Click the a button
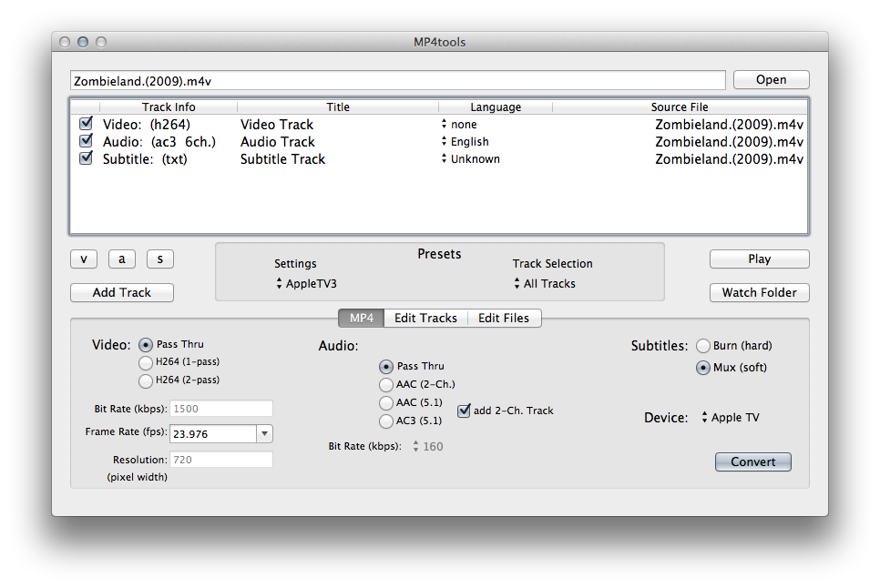The width and height of the screenshot is (880, 588). (122, 259)
